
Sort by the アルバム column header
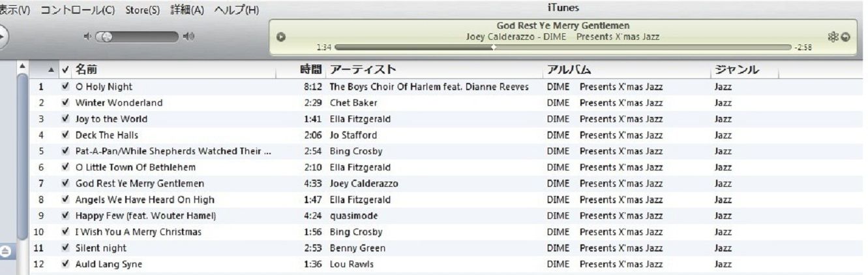click(569, 70)
